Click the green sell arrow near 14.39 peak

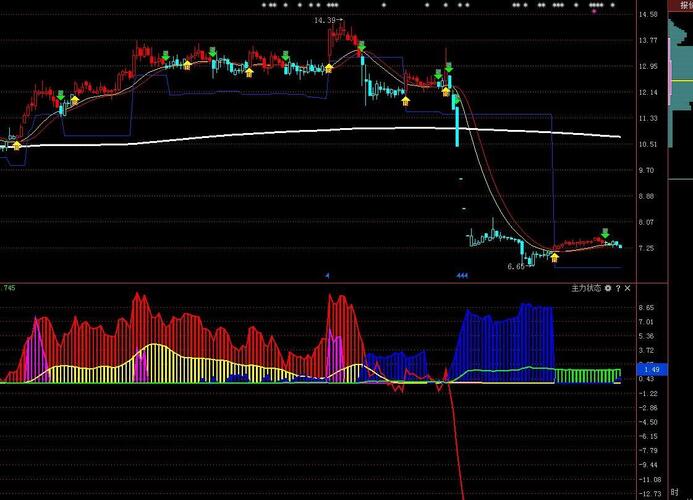[x=361, y=46]
